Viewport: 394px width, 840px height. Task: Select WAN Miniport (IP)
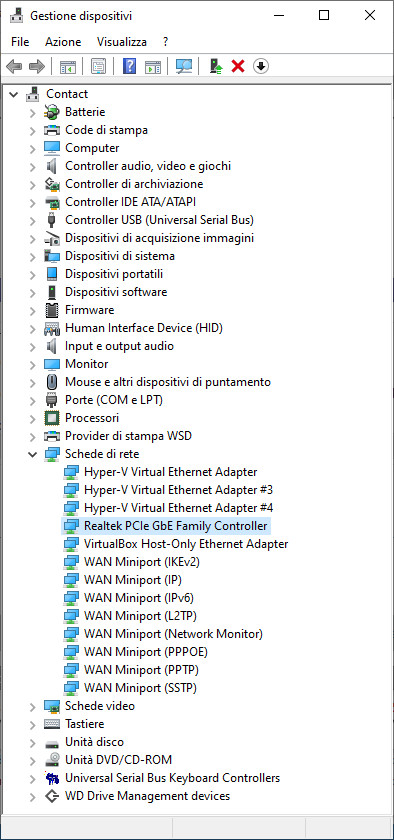[x=133, y=580]
